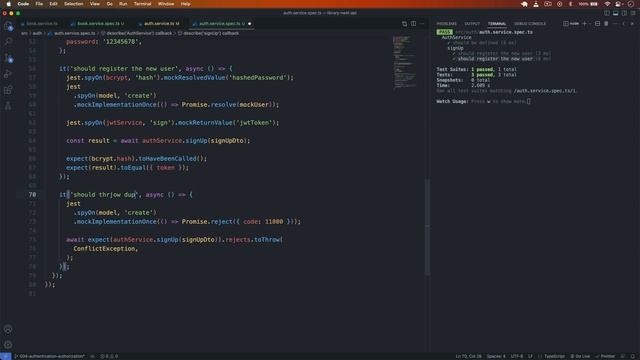Click the Ln 70 cursor position status item
Viewport: 640px width, 360px height.
coord(468,356)
